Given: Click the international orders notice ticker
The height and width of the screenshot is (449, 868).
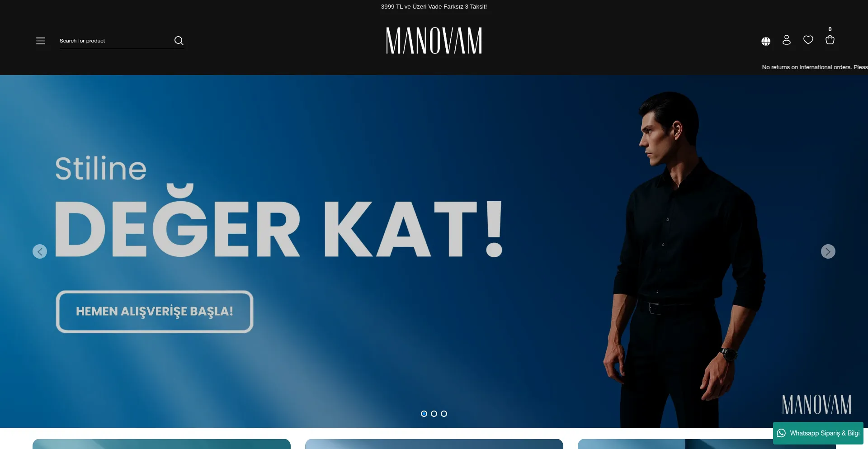Looking at the screenshot, I should pos(815,67).
